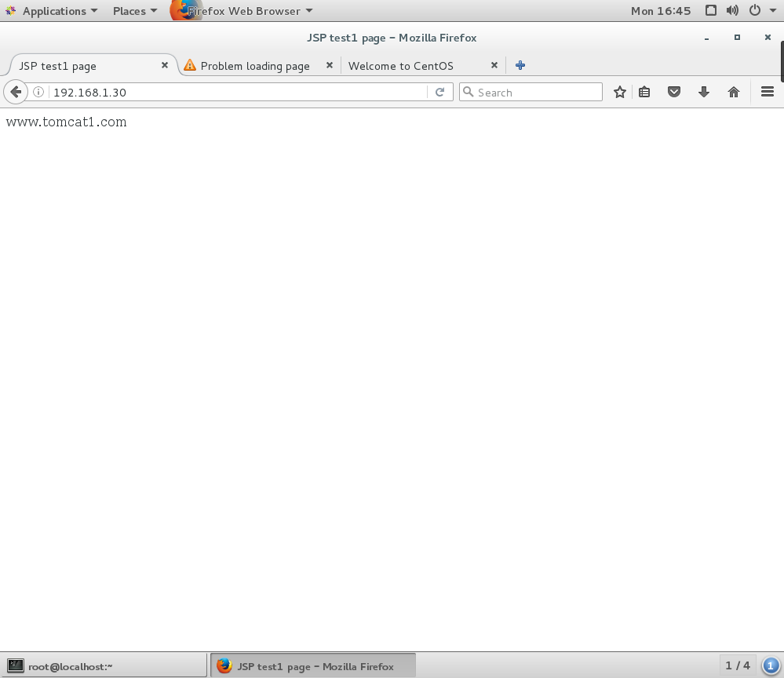Go to the Firefox home page icon

734,92
